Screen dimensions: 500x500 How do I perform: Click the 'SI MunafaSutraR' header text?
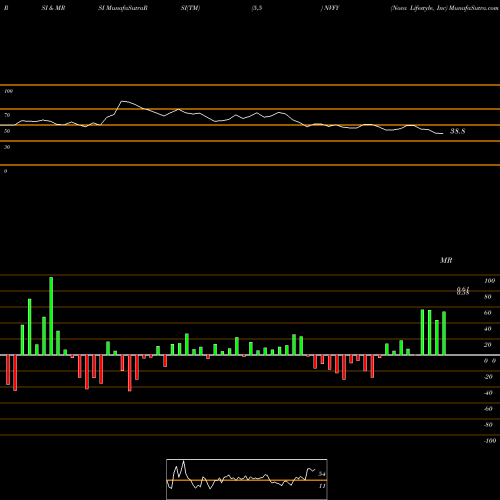tap(123, 8)
